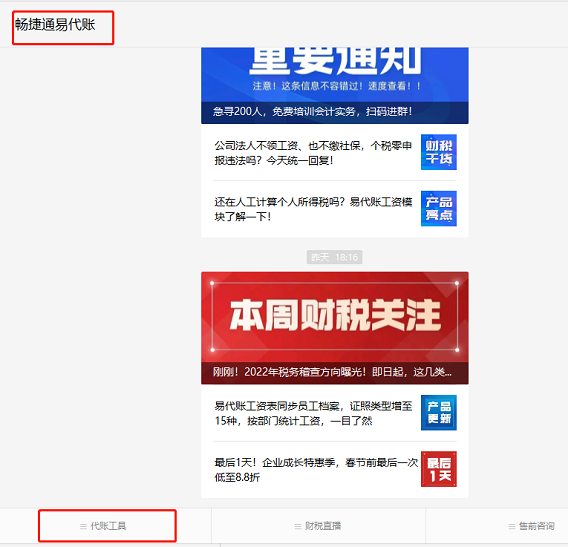Open the 本周财税关注 red banner article
The height and width of the screenshot is (547, 568).
[335, 328]
